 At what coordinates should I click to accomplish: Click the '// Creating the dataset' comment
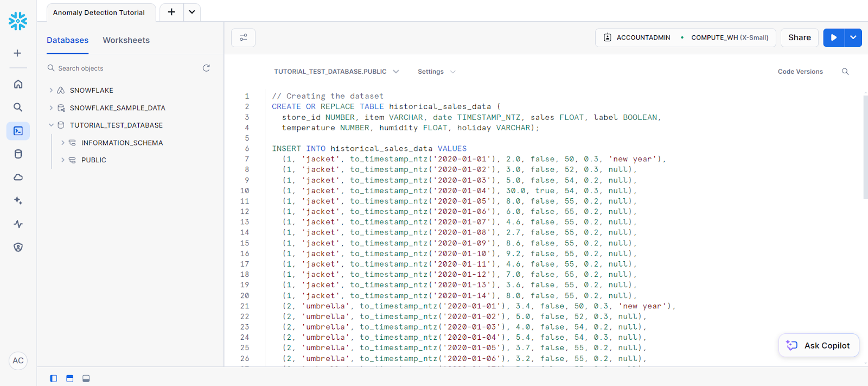pyautogui.click(x=328, y=96)
